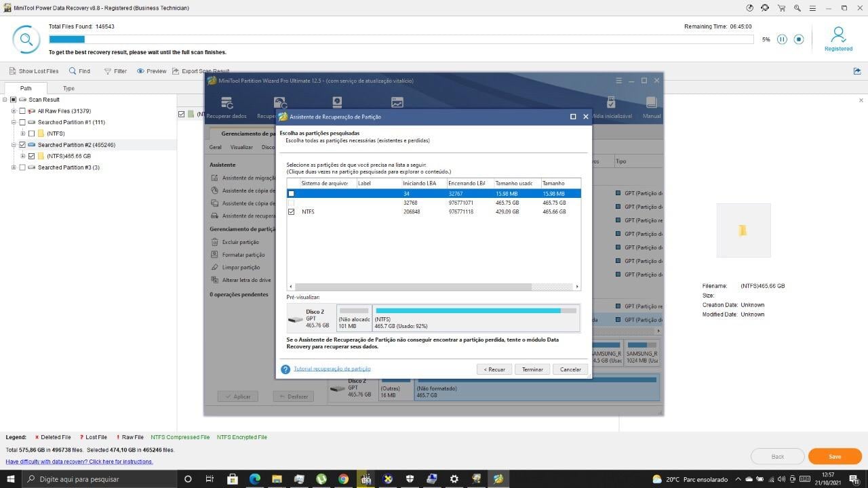This screenshot has width=868, height=488.
Task: Expand the All Raw Files node
Action: [14, 111]
